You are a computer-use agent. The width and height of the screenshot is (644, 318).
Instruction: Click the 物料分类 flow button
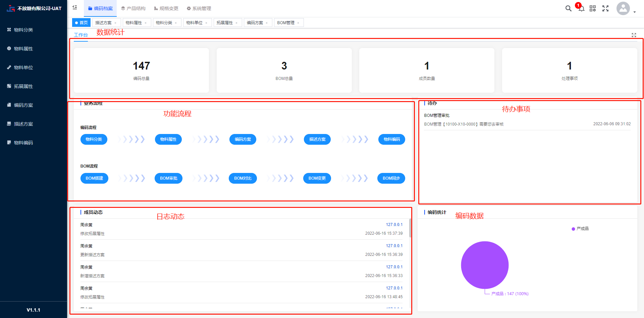click(94, 139)
